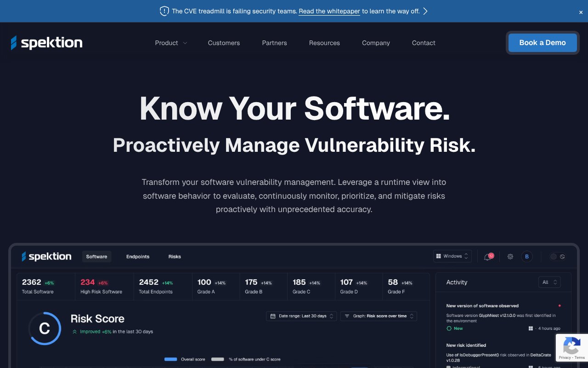
Task: Click the Spektion logo in the header
Action: click(x=47, y=43)
